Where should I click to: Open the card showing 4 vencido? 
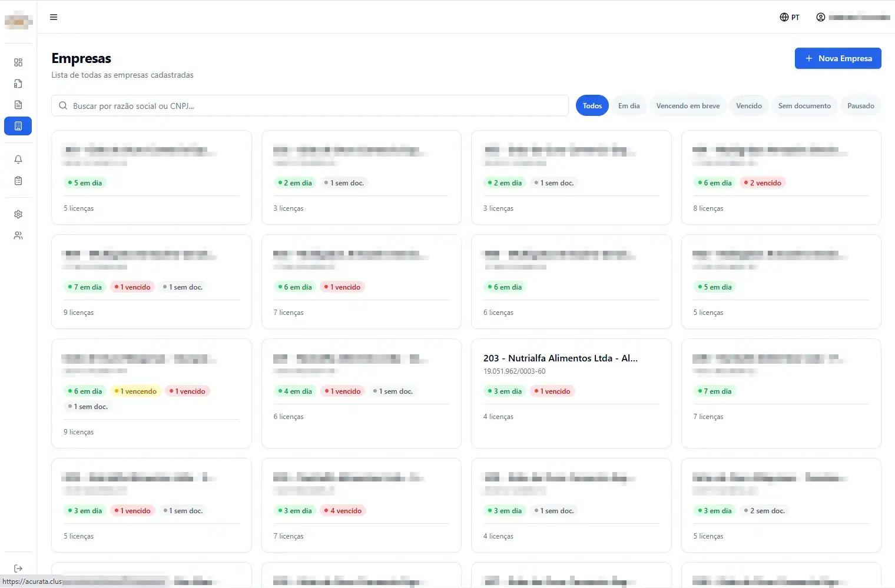pos(361,505)
